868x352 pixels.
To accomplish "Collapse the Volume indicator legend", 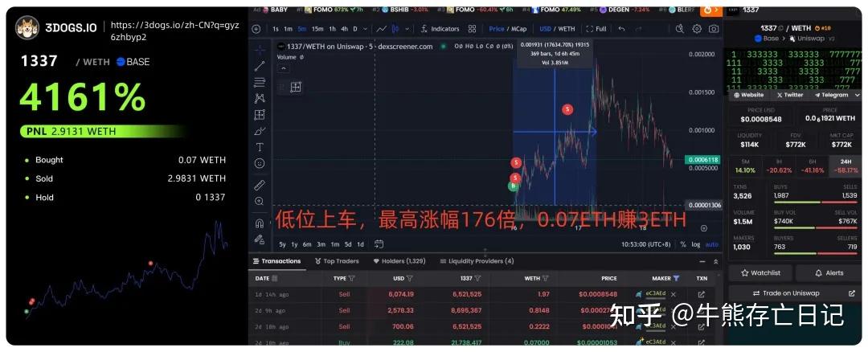I will tap(283, 68).
